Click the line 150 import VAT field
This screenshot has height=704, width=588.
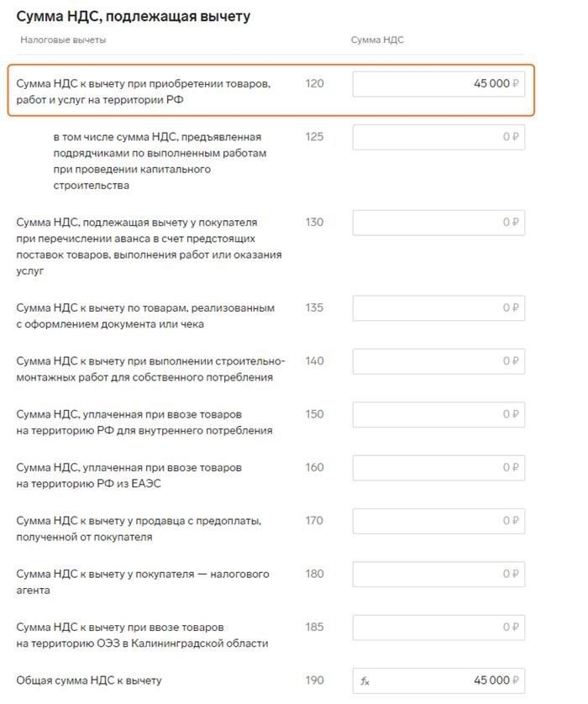coord(438,414)
